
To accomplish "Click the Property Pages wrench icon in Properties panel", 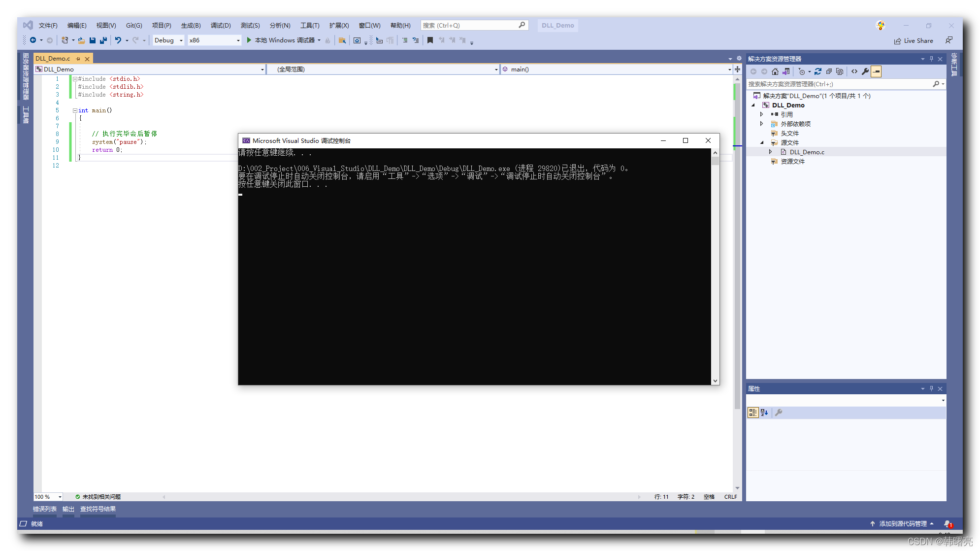I will tap(779, 413).
